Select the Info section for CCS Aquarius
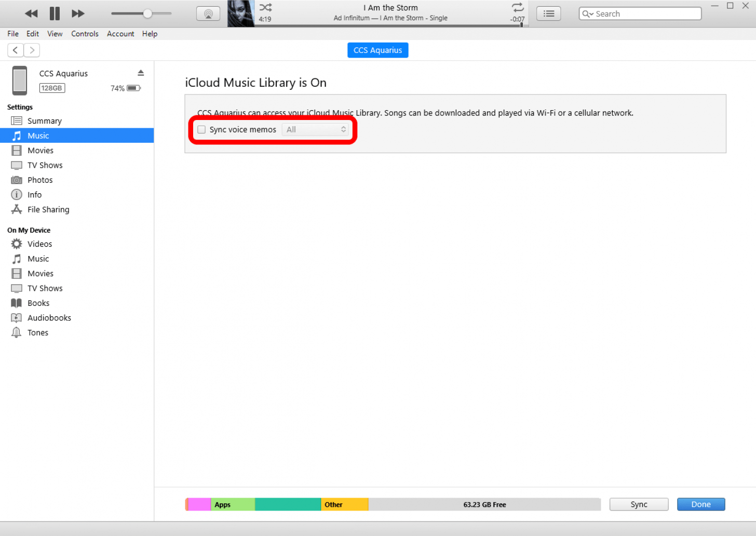 pos(34,195)
